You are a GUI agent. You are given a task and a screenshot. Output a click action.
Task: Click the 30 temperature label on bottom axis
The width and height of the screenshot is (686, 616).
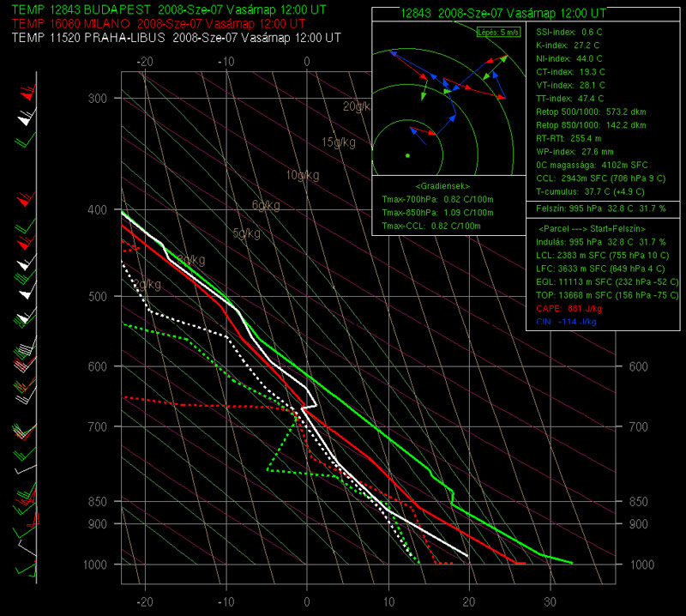point(550,601)
